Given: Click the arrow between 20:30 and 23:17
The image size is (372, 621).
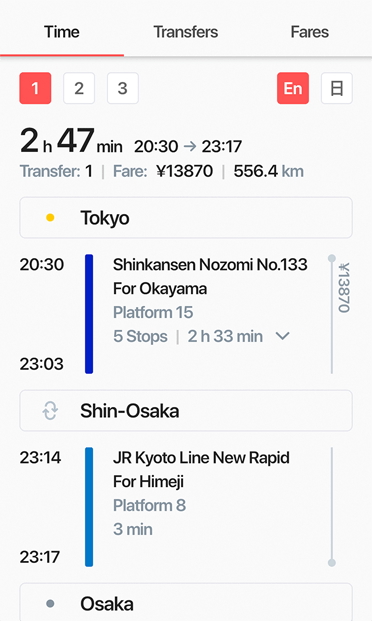Looking at the screenshot, I should coord(190,147).
